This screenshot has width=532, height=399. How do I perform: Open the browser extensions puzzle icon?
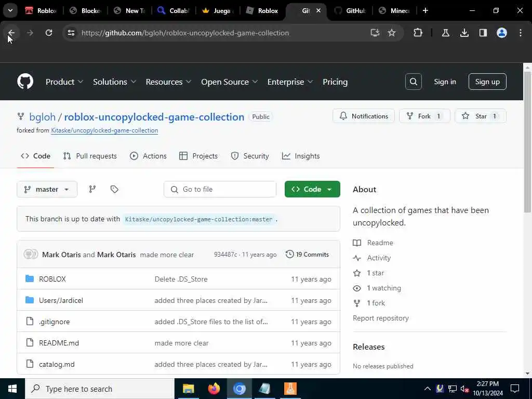(x=418, y=33)
